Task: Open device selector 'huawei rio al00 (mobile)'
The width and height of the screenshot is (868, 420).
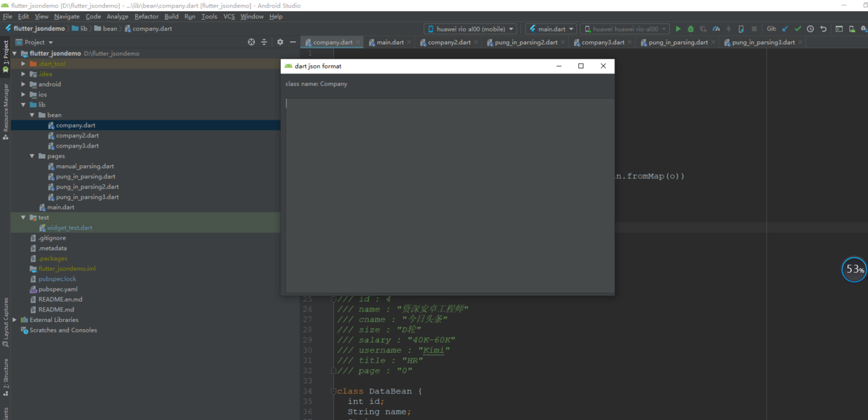Action: (x=470, y=29)
